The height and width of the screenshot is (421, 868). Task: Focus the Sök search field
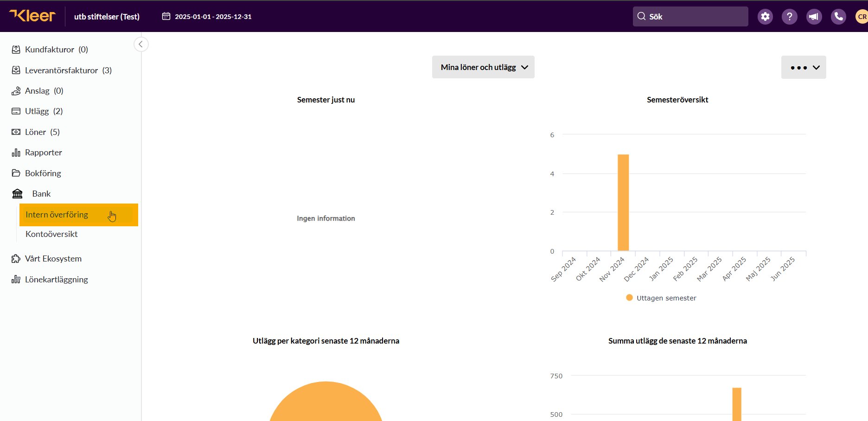pyautogui.click(x=690, y=17)
